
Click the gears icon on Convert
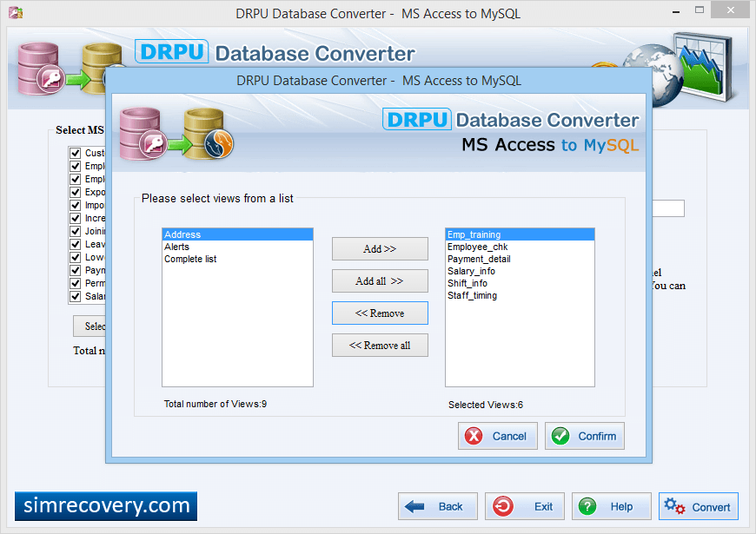tap(674, 506)
